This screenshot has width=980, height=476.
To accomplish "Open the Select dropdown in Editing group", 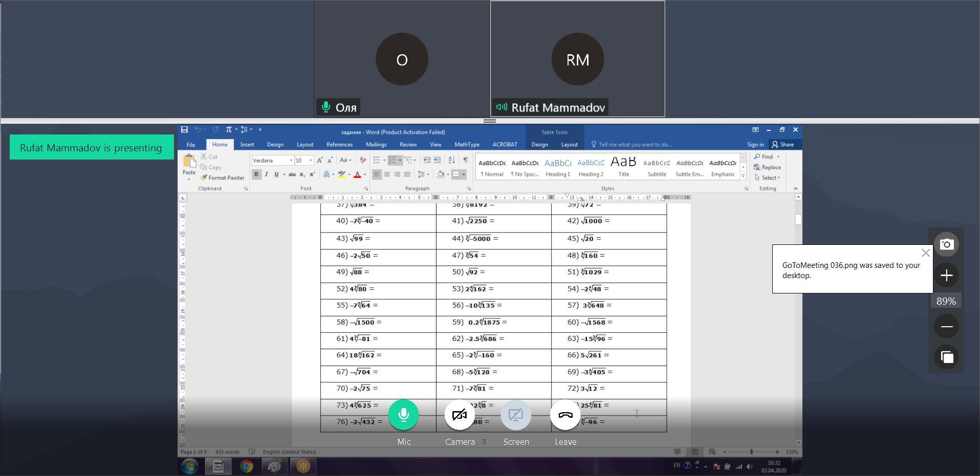I will pyautogui.click(x=767, y=178).
